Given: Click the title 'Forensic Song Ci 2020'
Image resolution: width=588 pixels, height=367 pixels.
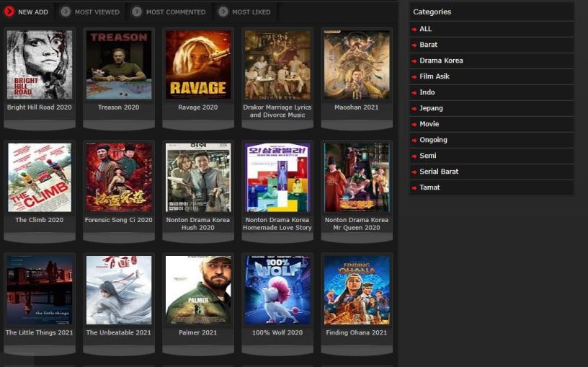Looking at the screenshot, I should [x=118, y=220].
